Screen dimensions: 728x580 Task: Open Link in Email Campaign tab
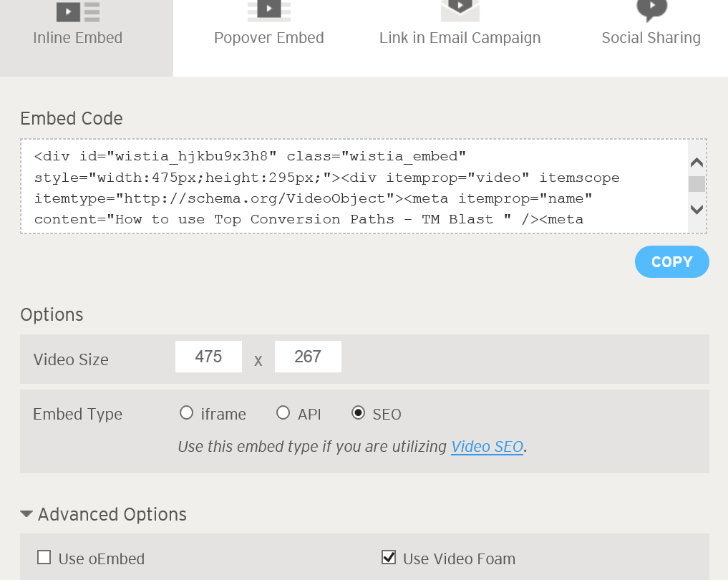pos(460,38)
